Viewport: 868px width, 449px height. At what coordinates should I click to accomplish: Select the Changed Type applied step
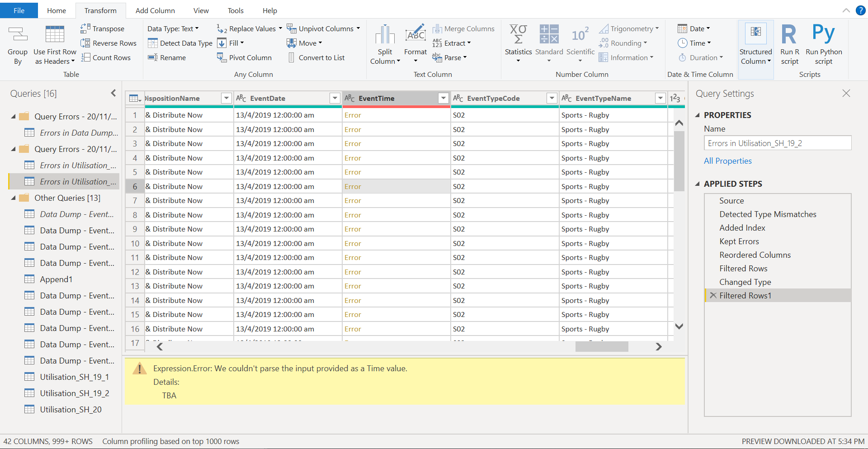[778, 282]
